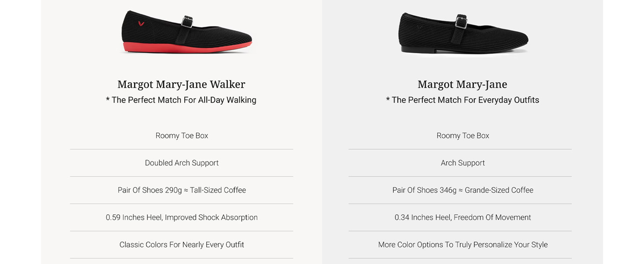Open the all-black Margot Mary-Jane shoe image
Image resolution: width=644 pixels, height=264 pixels.
463,33
